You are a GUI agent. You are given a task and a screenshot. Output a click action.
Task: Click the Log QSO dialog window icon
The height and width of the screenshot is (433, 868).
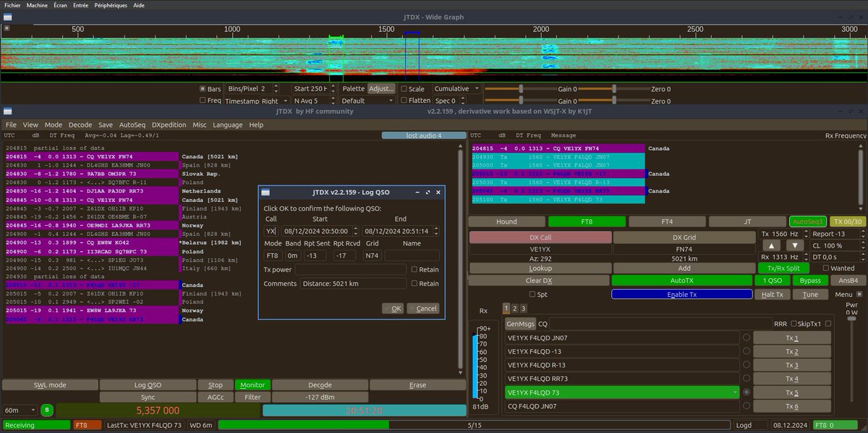tap(265, 192)
